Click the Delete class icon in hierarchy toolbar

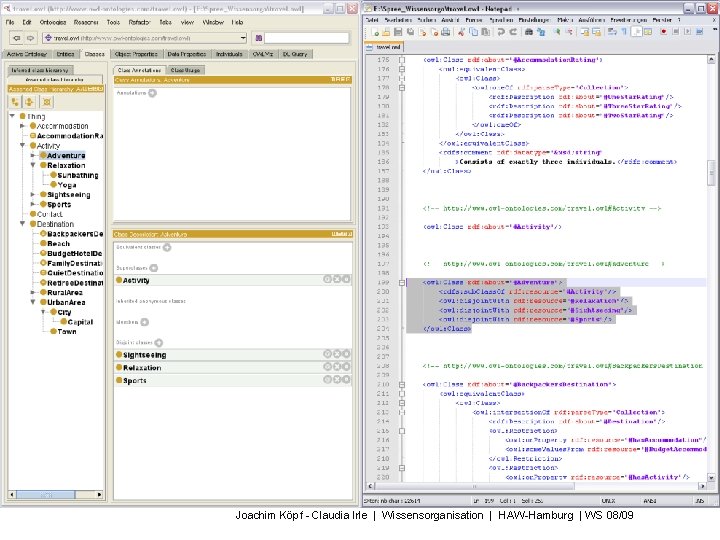47,102
